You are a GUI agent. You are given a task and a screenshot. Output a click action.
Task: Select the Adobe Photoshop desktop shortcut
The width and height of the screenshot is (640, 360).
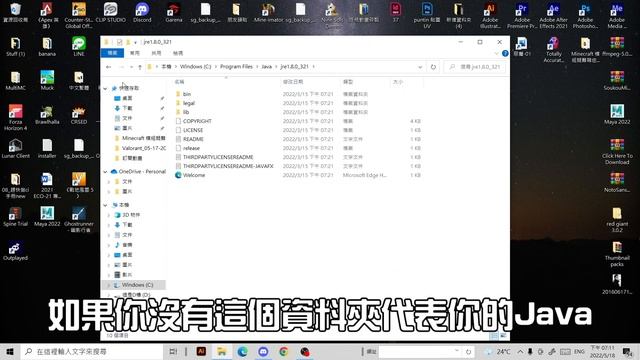(x=585, y=15)
